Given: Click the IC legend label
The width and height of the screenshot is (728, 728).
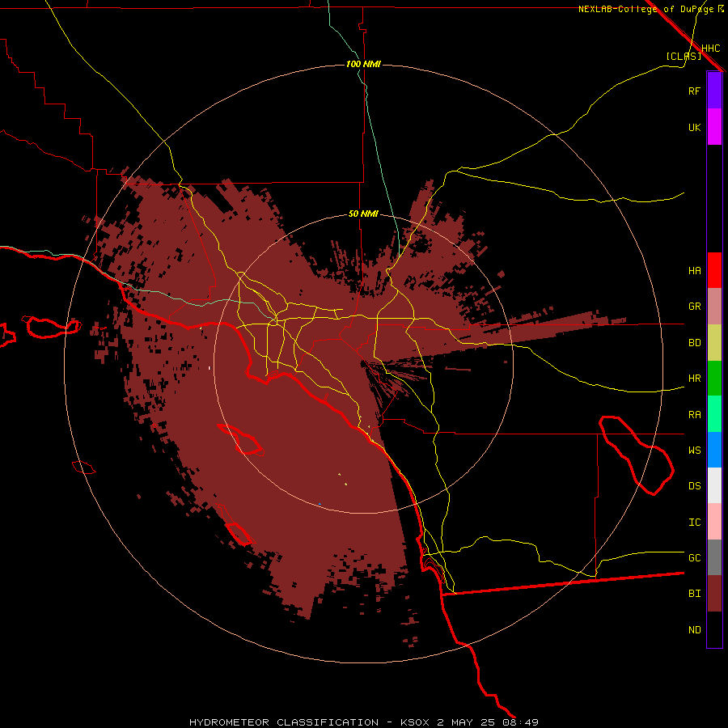Looking at the screenshot, I should (x=694, y=523).
